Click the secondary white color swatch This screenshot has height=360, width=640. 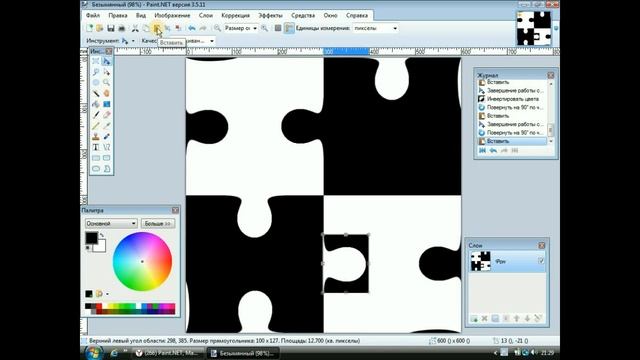[x=100, y=247]
